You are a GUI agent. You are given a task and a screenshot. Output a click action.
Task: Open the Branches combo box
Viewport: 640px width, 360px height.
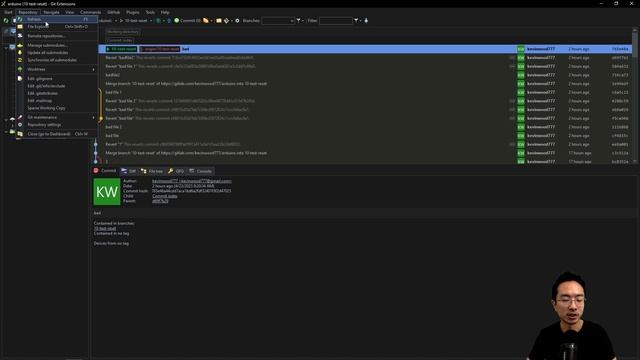[x=278, y=20]
